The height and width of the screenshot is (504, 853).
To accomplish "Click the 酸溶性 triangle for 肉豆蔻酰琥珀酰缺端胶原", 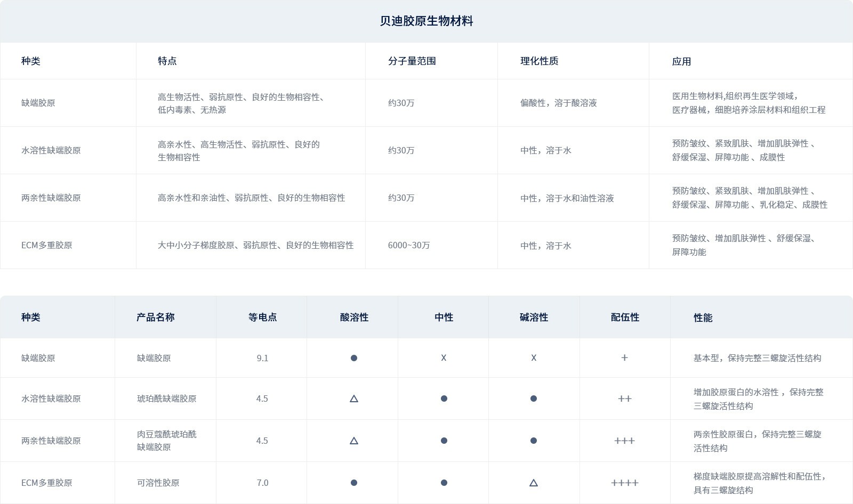I will point(353,441).
